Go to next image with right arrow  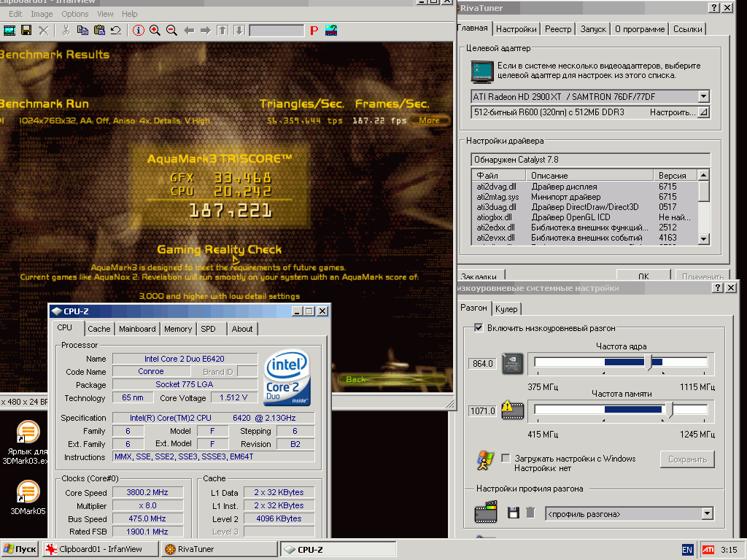(205, 31)
